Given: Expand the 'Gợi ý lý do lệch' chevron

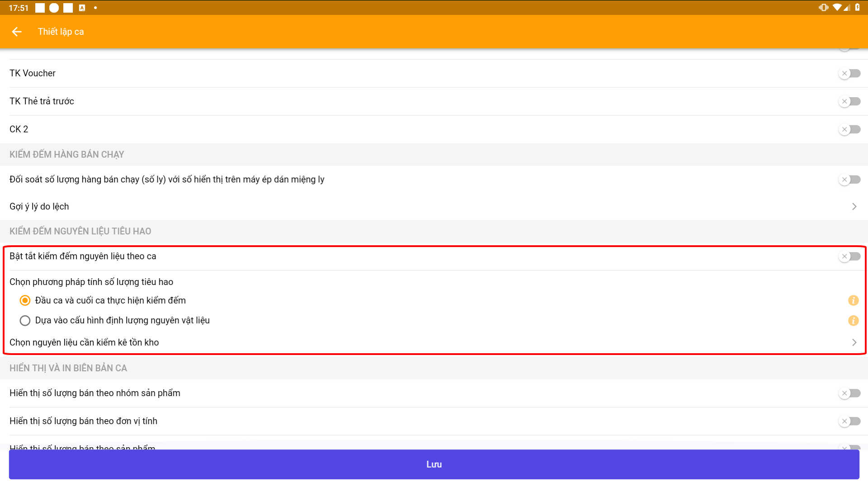Looking at the screenshot, I should coord(854,206).
